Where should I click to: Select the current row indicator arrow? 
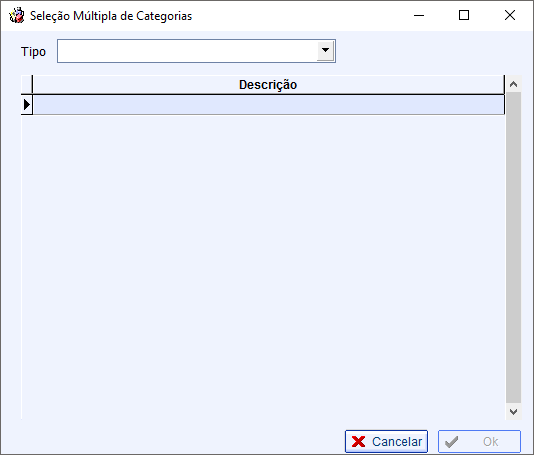coord(27,105)
